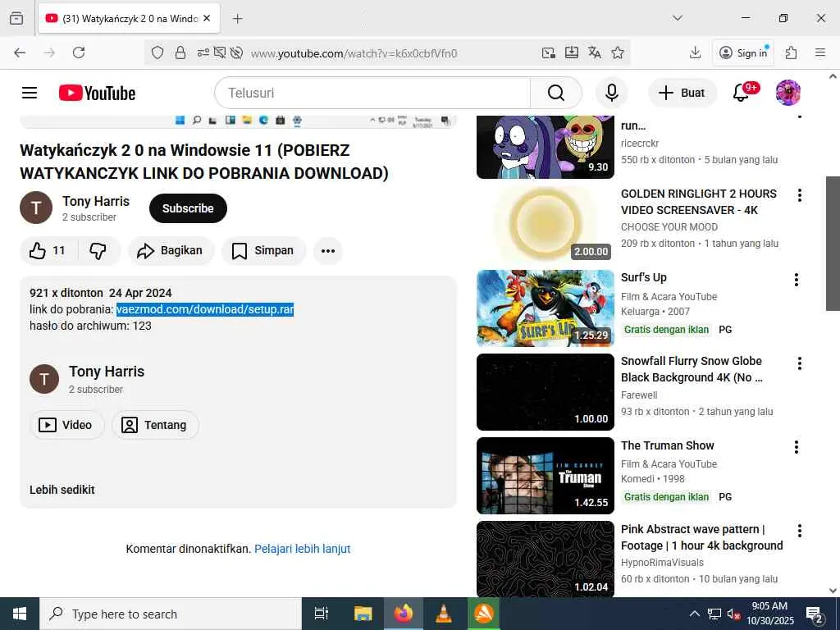Screen dimensions: 840x630
Task: Open options for Pink Abstract wave video
Action: click(799, 531)
